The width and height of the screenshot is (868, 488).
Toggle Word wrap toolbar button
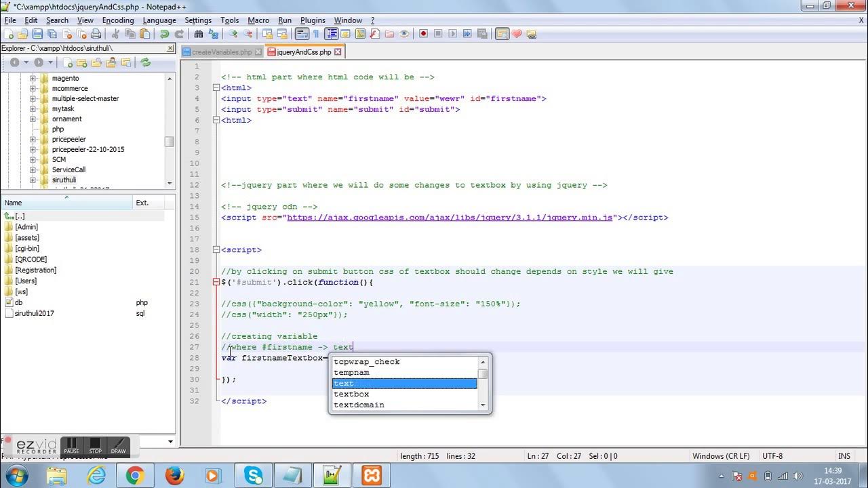302,34
